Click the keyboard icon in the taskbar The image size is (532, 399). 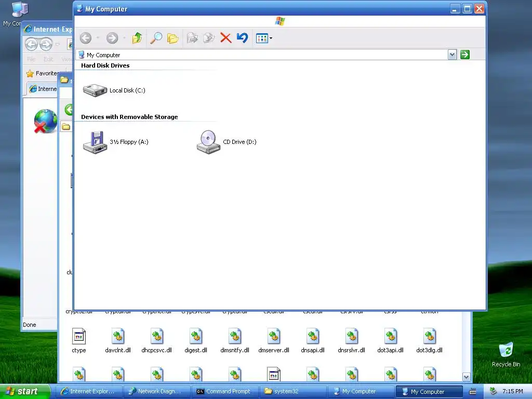click(473, 392)
